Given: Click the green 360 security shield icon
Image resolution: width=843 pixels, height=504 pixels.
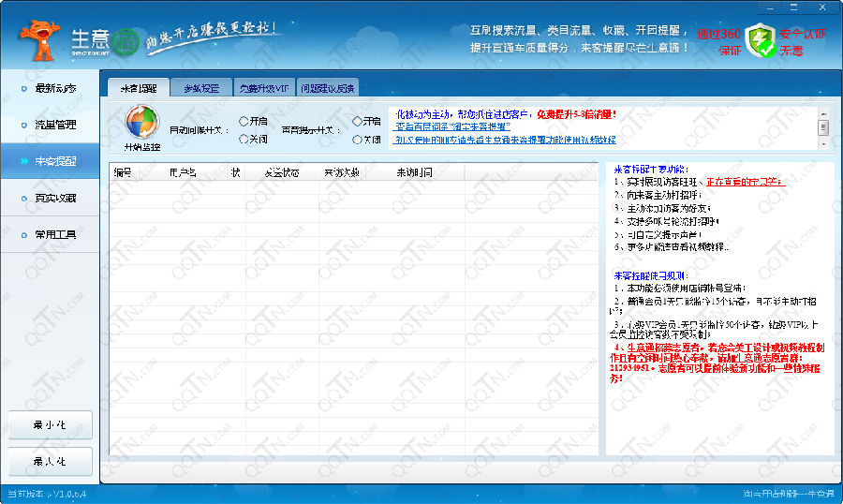Looking at the screenshot, I should [x=762, y=41].
